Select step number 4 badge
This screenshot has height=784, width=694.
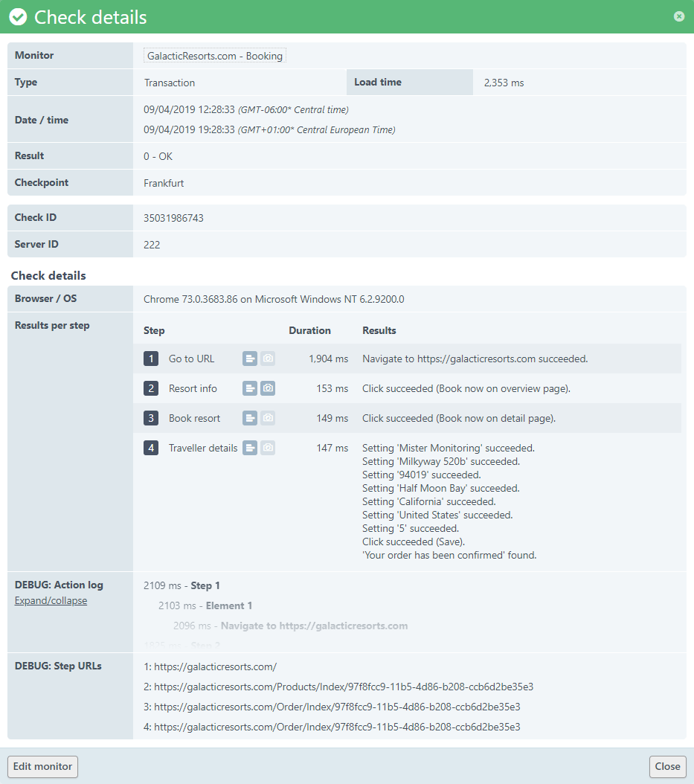click(x=151, y=448)
